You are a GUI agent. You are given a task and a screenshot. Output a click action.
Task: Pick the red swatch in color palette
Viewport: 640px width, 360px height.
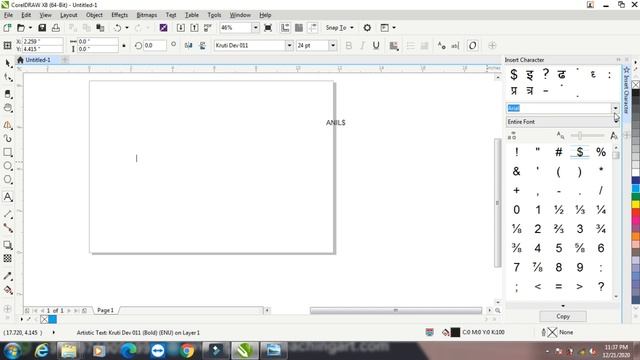pos(636,213)
